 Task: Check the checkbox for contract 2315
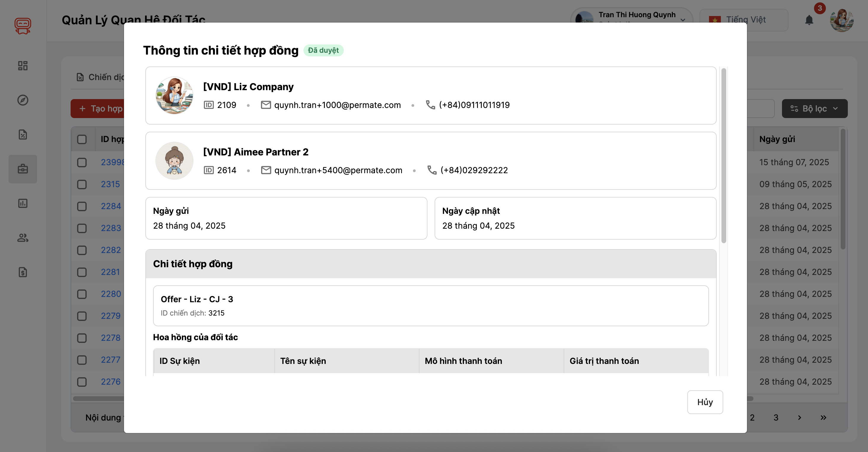point(82,184)
